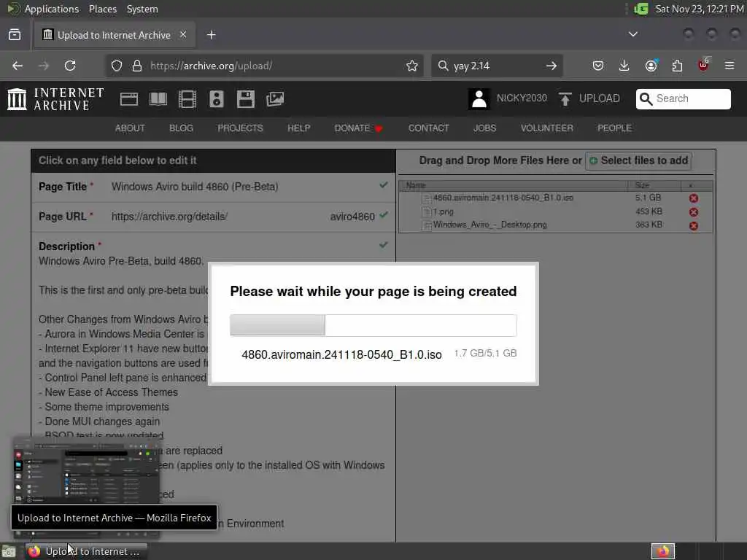Image resolution: width=747 pixels, height=560 pixels.
Task: Open Images icon in archive navbar
Action: click(275, 99)
